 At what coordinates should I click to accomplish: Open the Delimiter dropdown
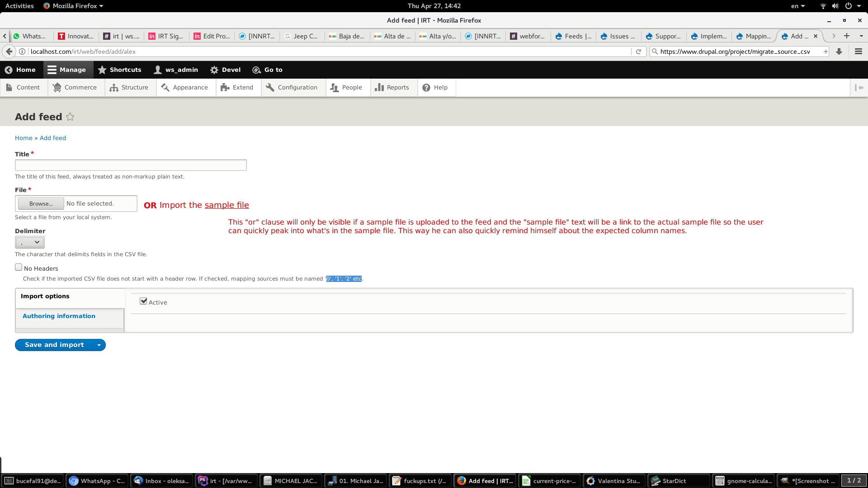30,243
